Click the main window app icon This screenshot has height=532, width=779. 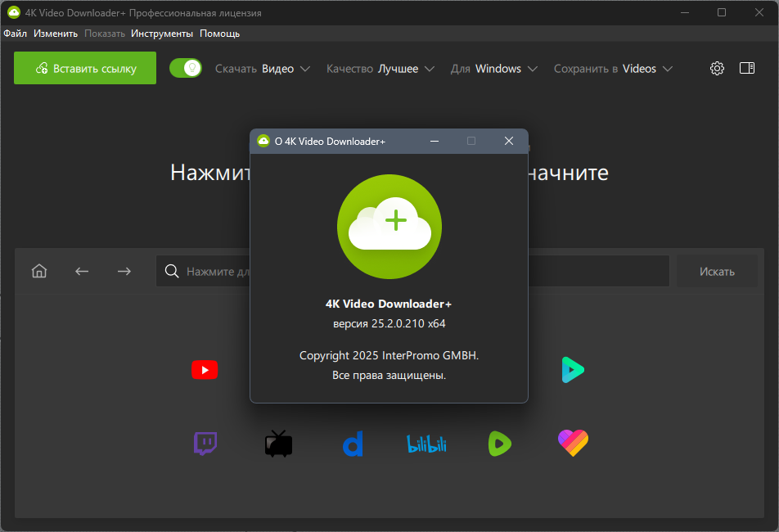(13, 12)
